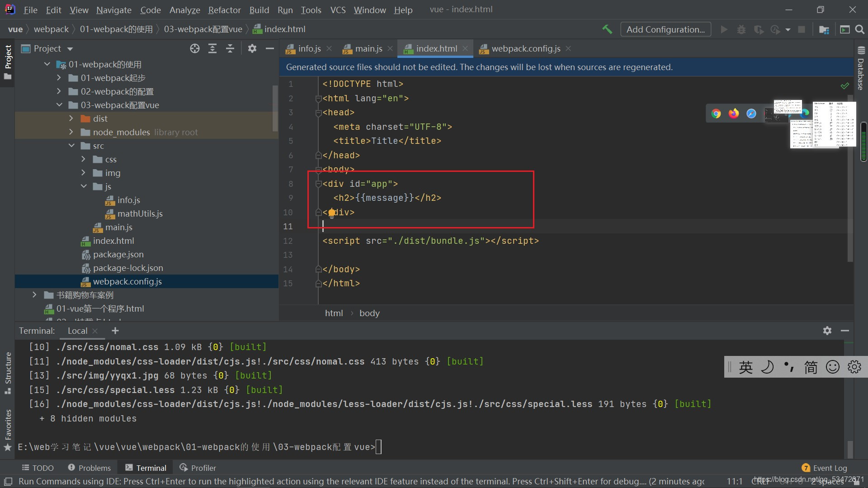Click the 11:1 cursor position in status bar
Viewport: 868px width, 488px height.
click(735, 481)
